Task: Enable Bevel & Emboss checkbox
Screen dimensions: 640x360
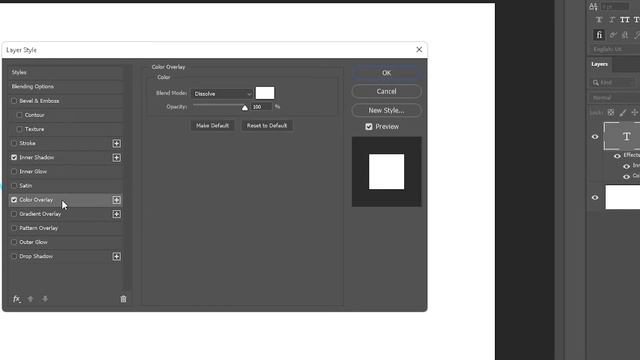Action: (x=14, y=101)
